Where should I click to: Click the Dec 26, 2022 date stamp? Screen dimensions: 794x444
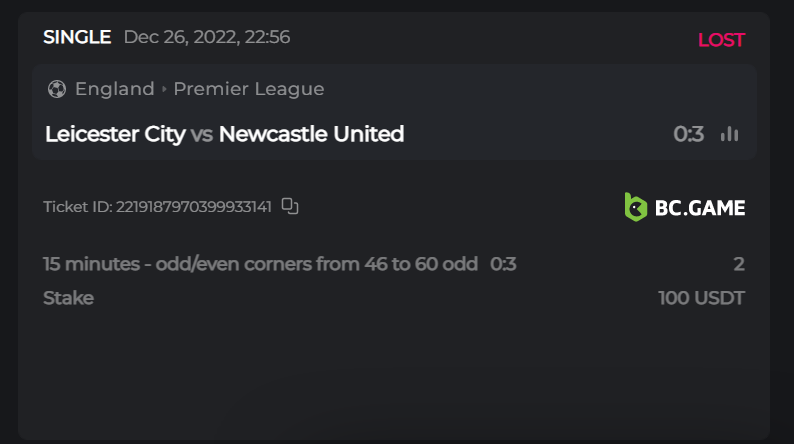tap(207, 38)
